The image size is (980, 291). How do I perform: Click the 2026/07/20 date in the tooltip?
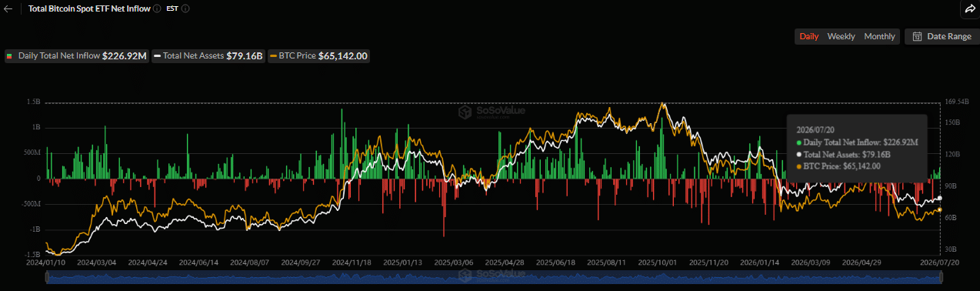click(x=815, y=129)
